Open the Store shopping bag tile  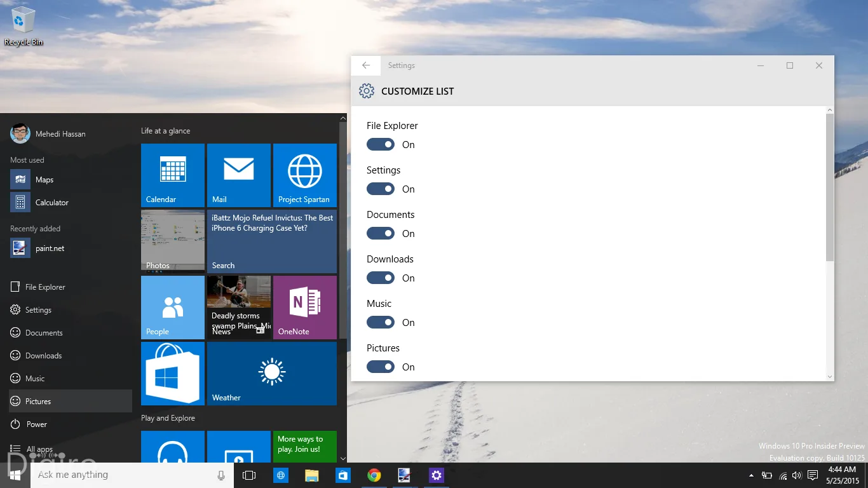[x=173, y=374]
